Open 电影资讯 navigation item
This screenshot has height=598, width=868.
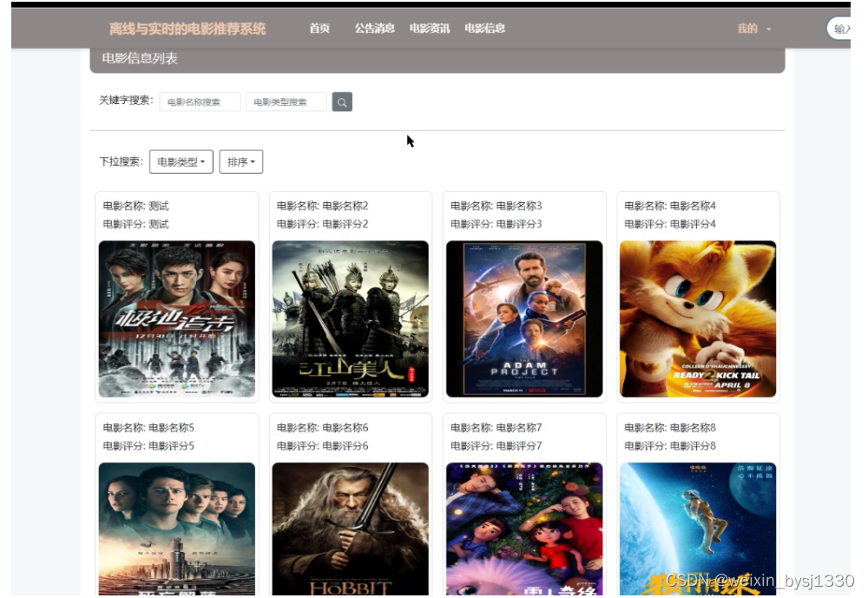[x=430, y=29]
